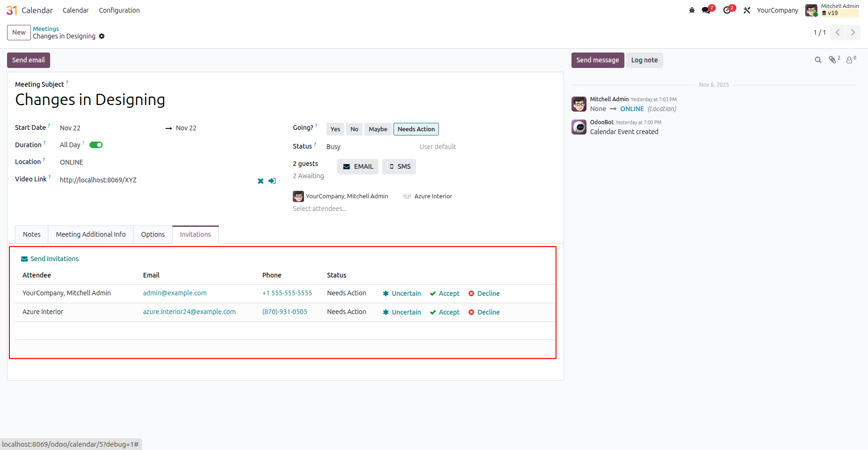Set Going to Maybe
The image size is (868, 450).
378,129
